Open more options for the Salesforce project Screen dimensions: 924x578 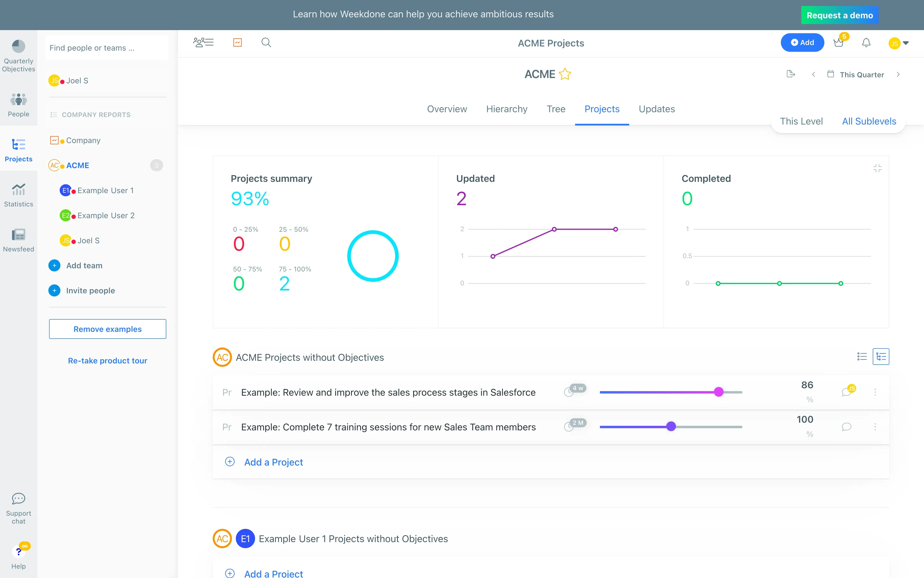(x=875, y=392)
